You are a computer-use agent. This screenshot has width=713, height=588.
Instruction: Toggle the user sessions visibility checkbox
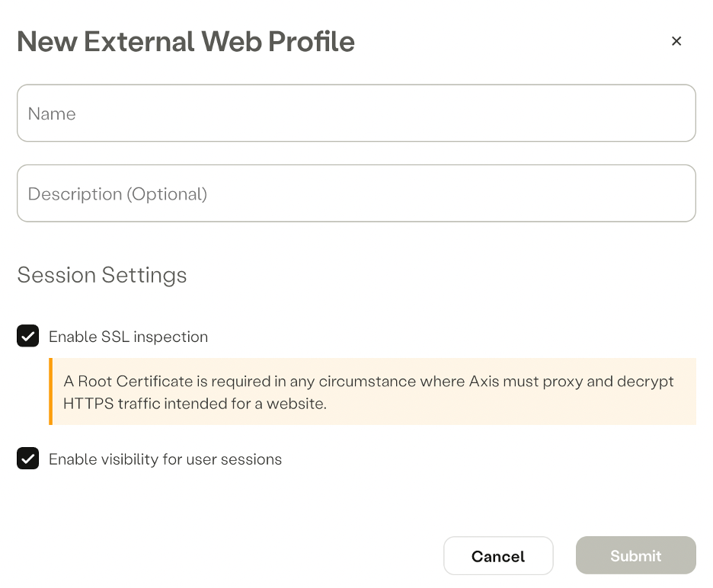click(28, 459)
